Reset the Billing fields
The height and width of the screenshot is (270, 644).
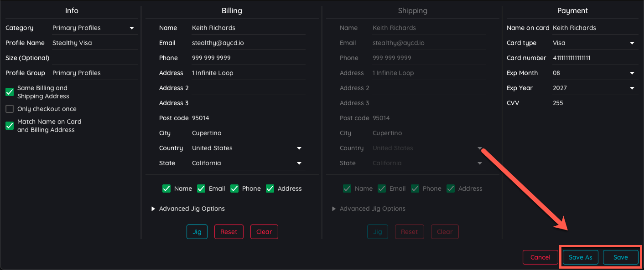coord(229,231)
